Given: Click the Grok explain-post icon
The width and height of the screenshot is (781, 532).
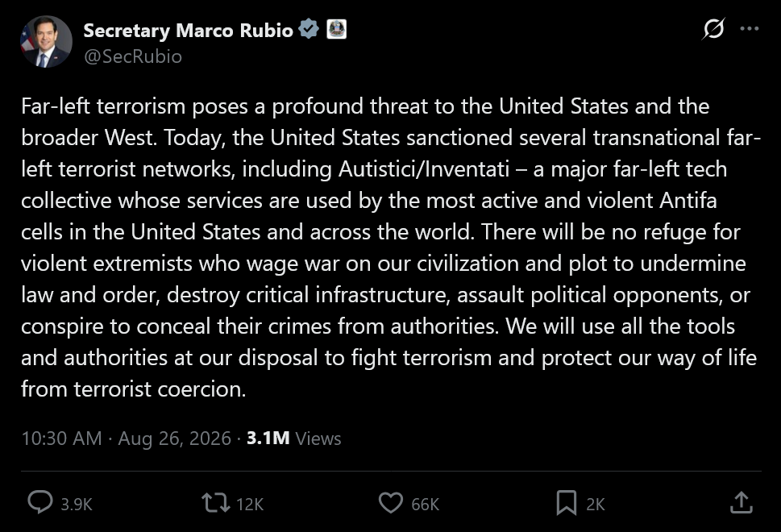Looking at the screenshot, I should [x=713, y=28].
